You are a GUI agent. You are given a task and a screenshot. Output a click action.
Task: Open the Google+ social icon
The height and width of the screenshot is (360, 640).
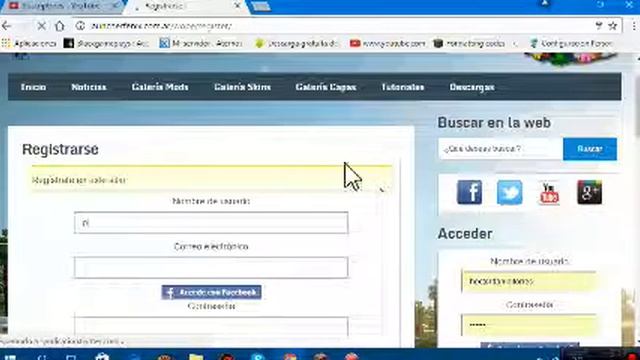click(x=589, y=192)
